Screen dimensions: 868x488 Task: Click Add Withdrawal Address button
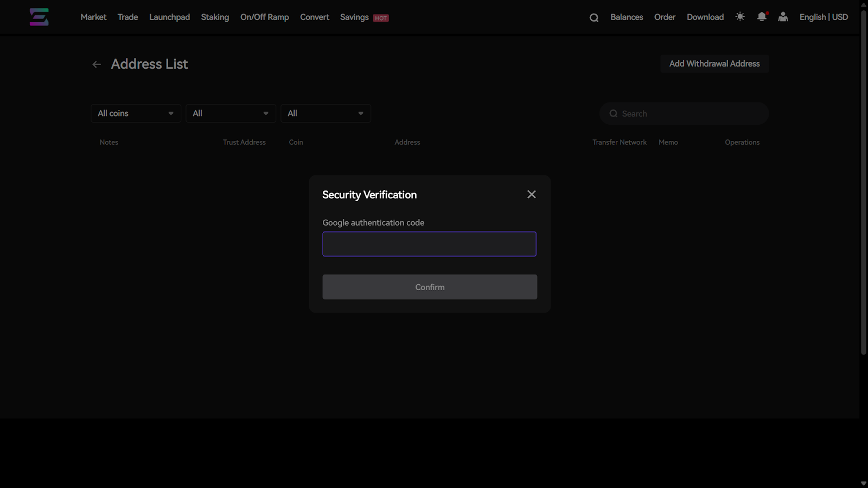click(714, 64)
